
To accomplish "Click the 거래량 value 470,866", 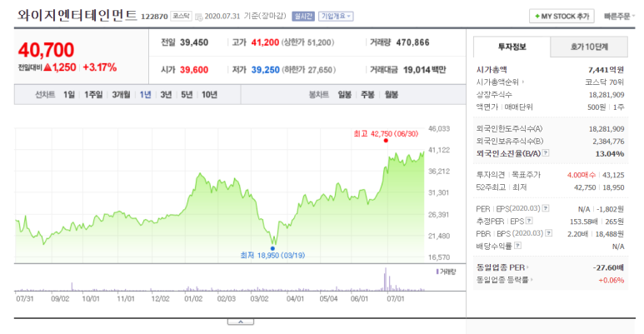I will 412,42.
